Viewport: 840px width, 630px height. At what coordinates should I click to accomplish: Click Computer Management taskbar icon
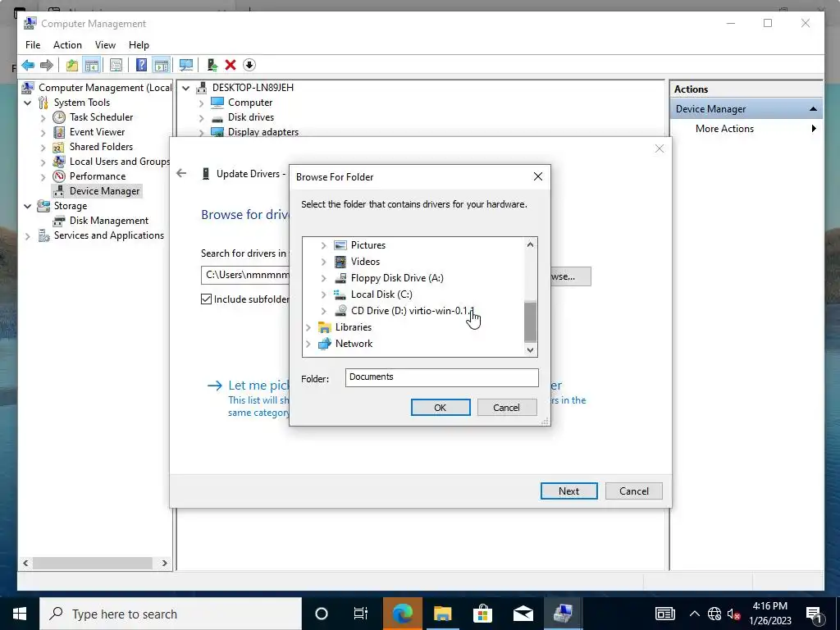pos(563,614)
